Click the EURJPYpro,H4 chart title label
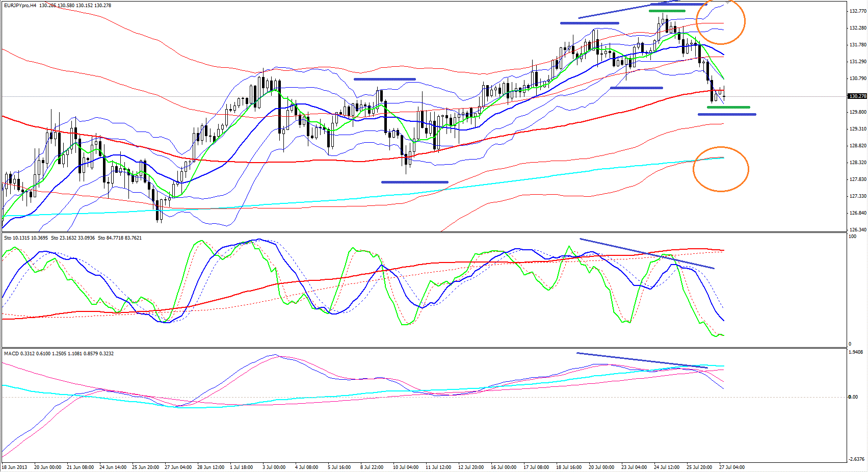 click(20, 6)
